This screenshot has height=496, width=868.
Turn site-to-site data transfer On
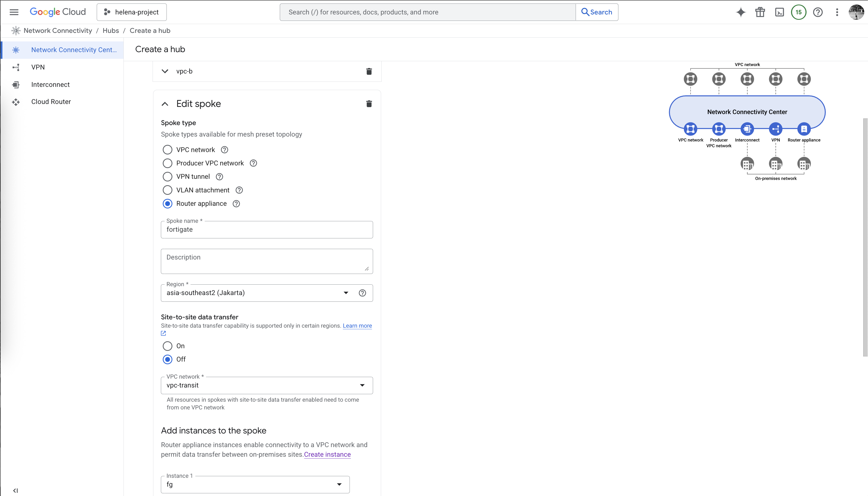(x=167, y=346)
